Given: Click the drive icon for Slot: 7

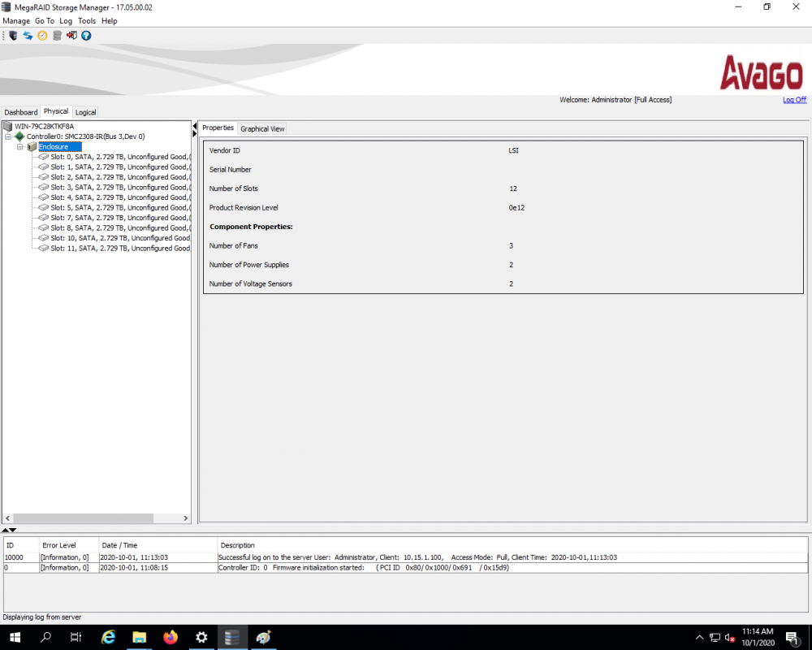Looking at the screenshot, I should click(44, 218).
